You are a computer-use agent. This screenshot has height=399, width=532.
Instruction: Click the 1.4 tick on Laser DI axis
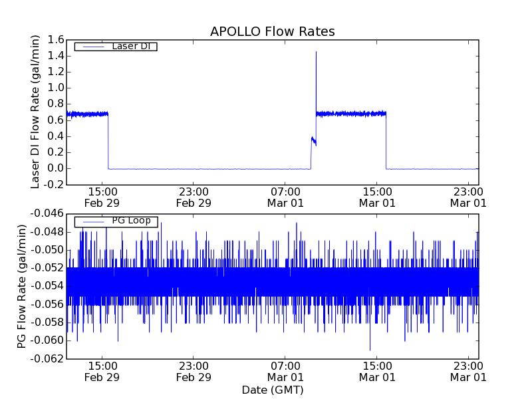click(56, 56)
